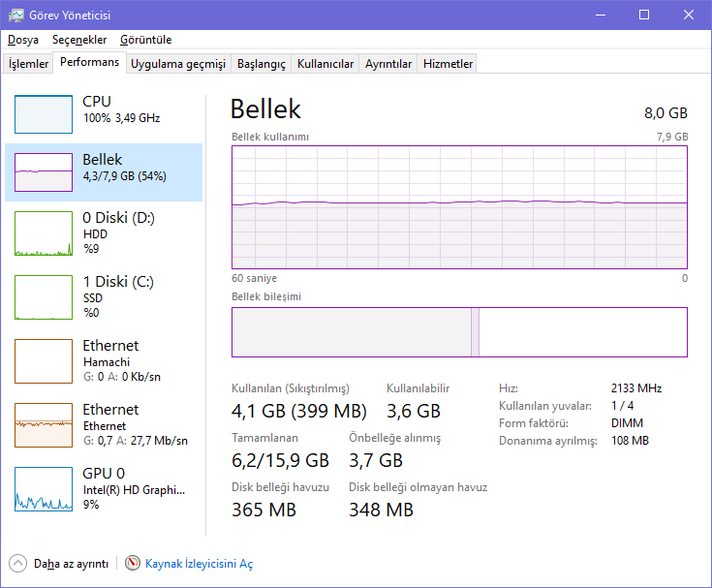Open the Kullanıcılar tab
This screenshot has height=588, width=712.
[x=325, y=64]
